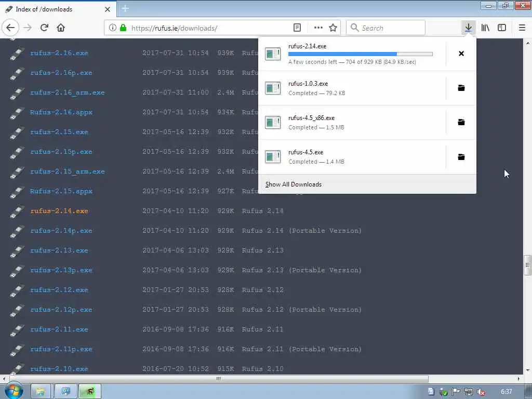The height and width of the screenshot is (399, 532).
Task: Select date '2017-04-06 13:03' of rufus-2.13.exe
Action: pos(176,250)
